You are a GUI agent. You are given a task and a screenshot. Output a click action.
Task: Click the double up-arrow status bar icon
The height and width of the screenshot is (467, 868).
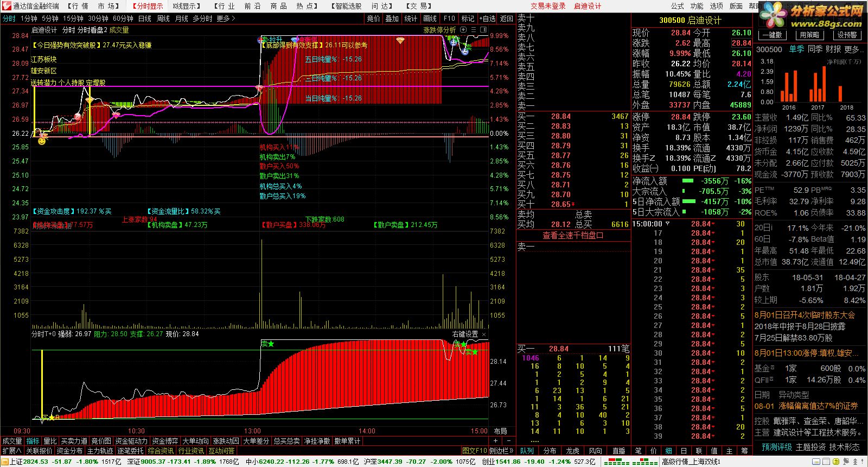[855, 462]
